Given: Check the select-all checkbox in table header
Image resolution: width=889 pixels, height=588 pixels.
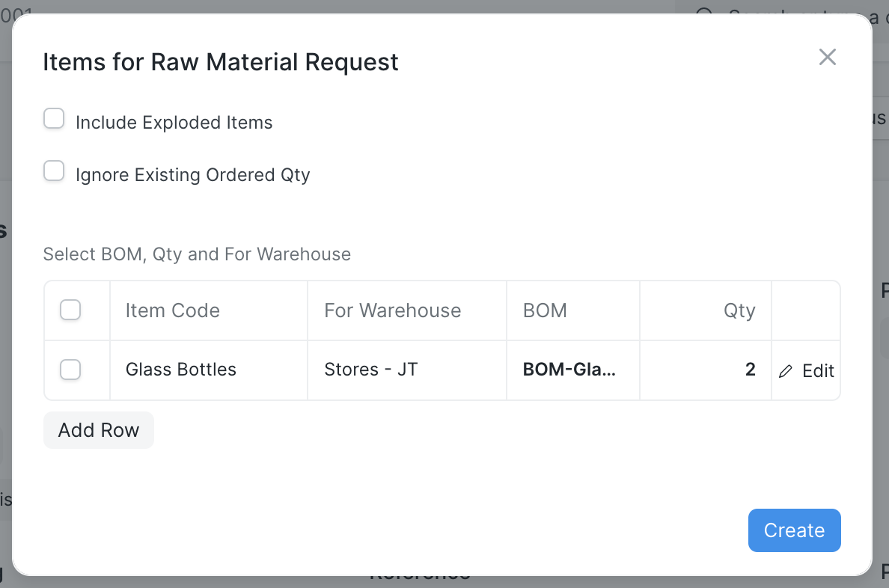Looking at the screenshot, I should (x=70, y=310).
